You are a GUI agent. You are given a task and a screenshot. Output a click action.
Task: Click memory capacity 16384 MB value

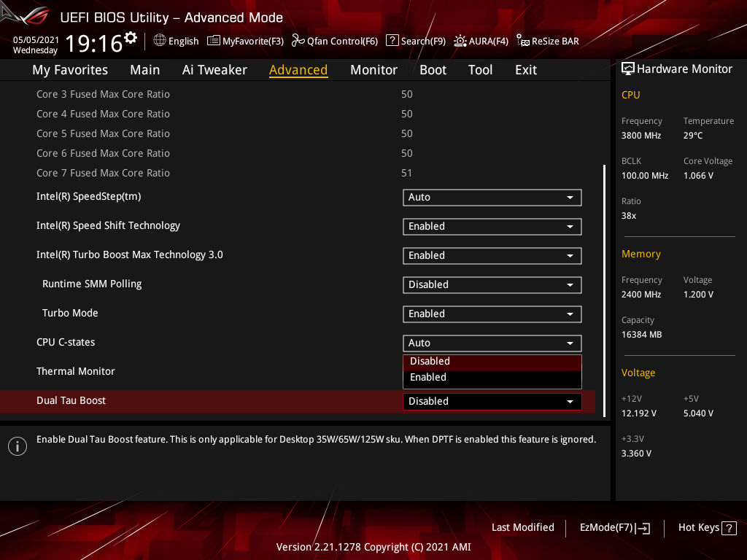tap(641, 335)
